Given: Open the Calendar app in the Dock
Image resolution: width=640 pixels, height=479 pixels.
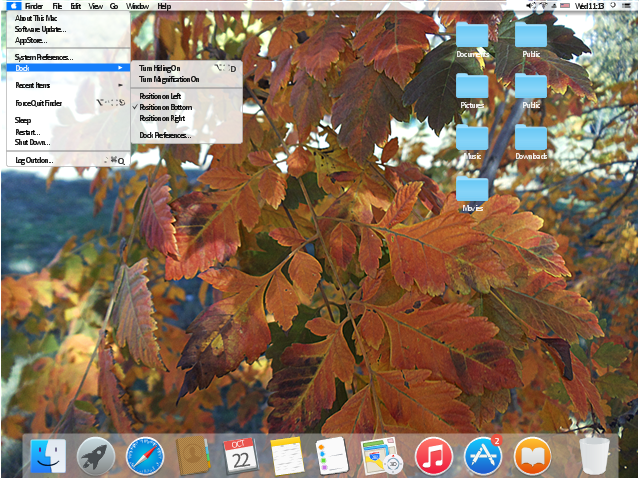Looking at the screenshot, I should [240, 457].
